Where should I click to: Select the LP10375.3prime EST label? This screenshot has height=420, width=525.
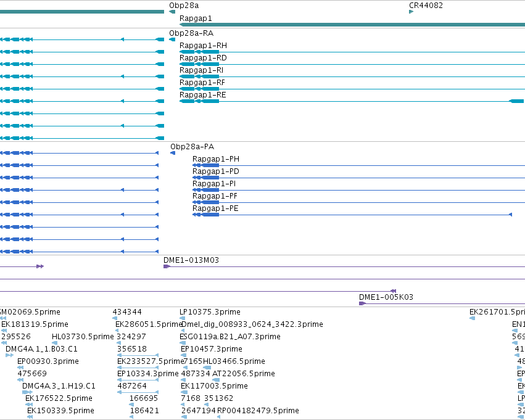point(210,312)
